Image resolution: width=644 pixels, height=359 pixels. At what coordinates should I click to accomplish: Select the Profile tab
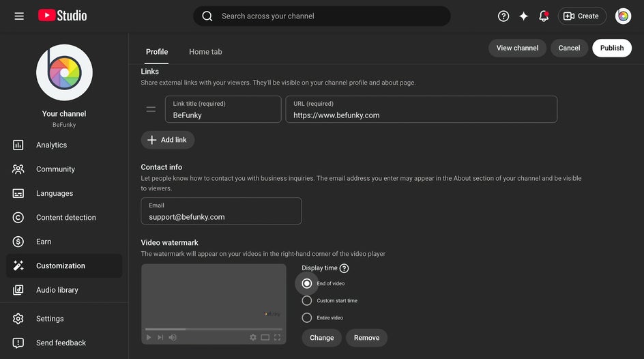[157, 52]
